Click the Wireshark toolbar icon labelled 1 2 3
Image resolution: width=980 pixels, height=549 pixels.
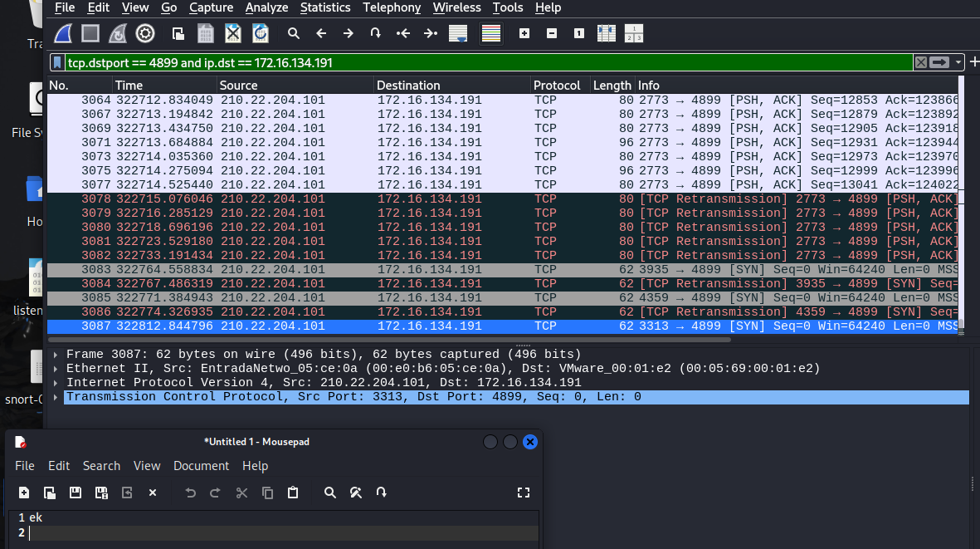(634, 34)
